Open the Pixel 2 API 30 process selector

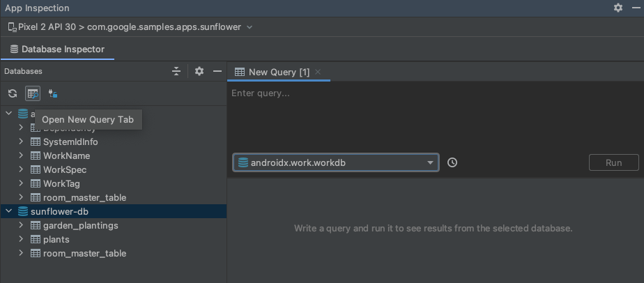click(130, 27)
